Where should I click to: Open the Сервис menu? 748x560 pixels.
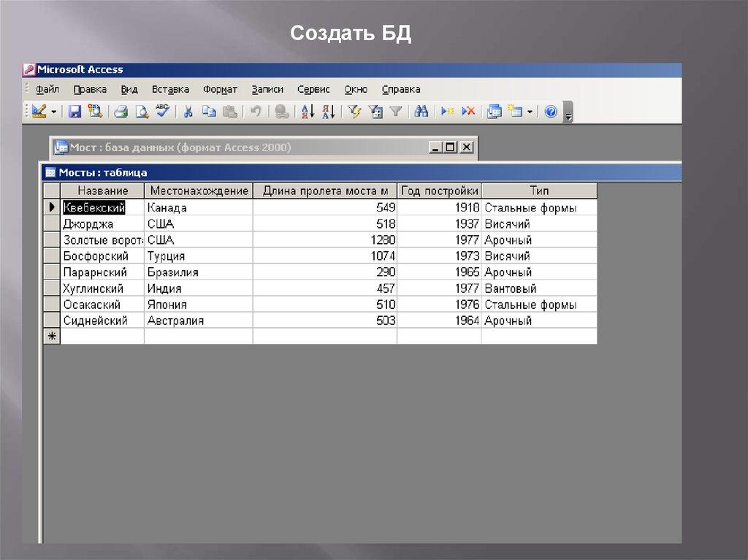coord(313,89)
